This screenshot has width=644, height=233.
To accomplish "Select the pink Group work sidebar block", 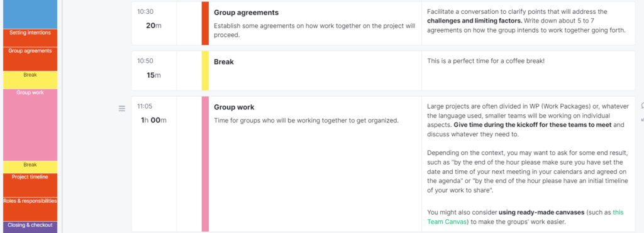I will click(30, 125).
